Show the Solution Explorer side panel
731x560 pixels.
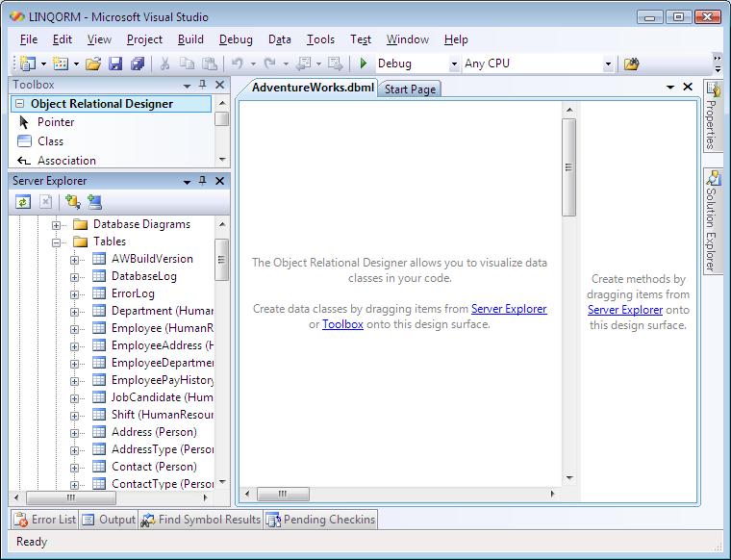coord(712,221)
